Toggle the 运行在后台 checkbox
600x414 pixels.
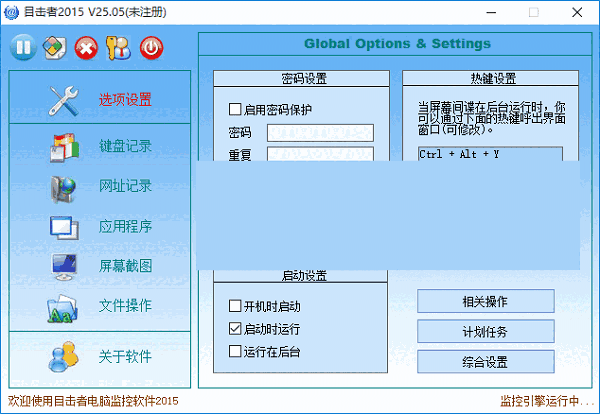point(235,351)
